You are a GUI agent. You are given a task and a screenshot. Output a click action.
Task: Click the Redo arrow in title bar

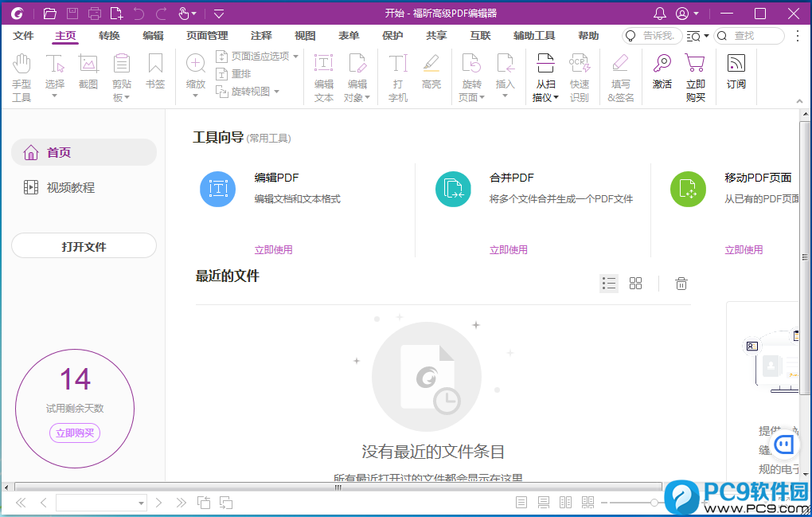click(161, 14)
